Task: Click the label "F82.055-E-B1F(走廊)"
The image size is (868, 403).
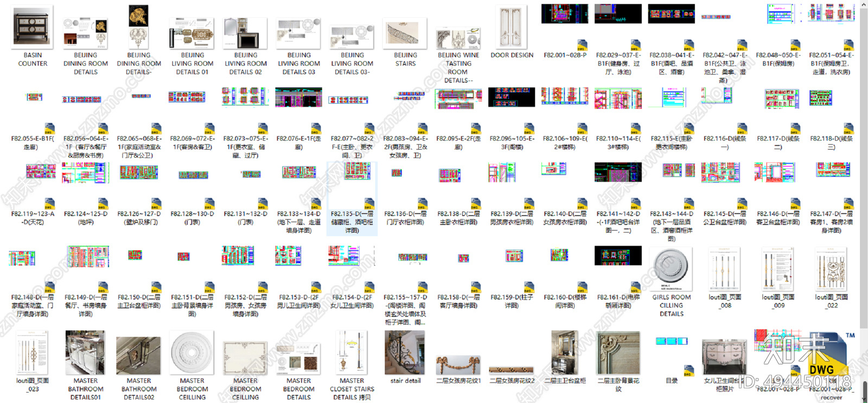Action: point(33,143)
